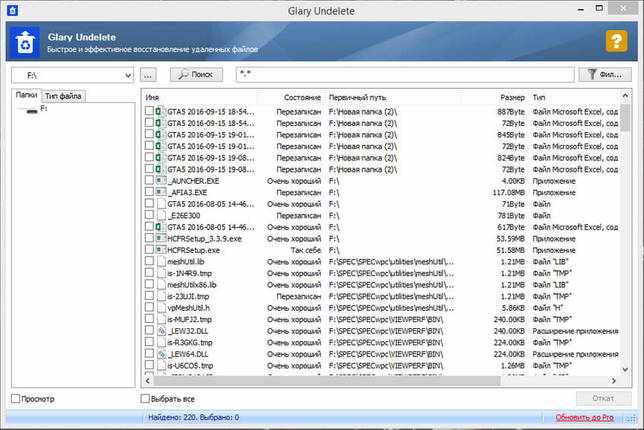The height and width of the screenshot is (430, 644).
Task: Click Excel icon of GTA5 19-08 824Byte file
Action: coord(159,157)
